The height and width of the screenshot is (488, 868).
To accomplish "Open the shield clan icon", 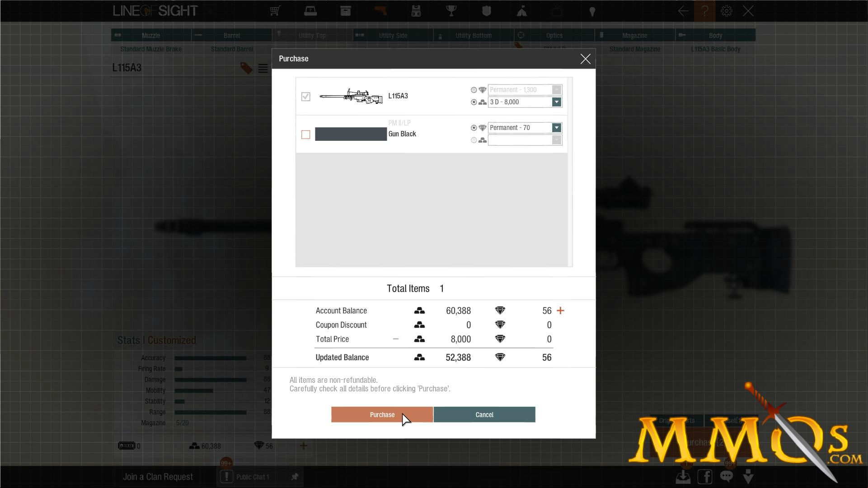I will tap(487, 11).
